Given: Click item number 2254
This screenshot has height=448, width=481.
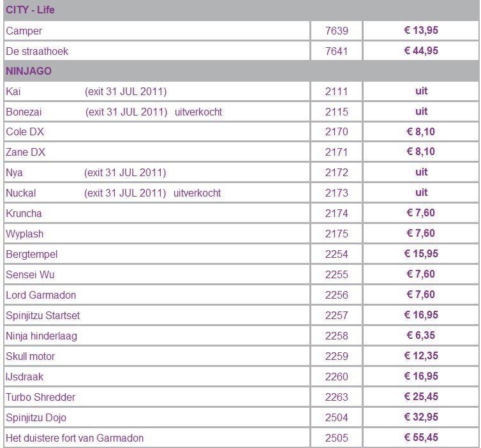Looking at the screenshot, I should click(x=337, y=254).
